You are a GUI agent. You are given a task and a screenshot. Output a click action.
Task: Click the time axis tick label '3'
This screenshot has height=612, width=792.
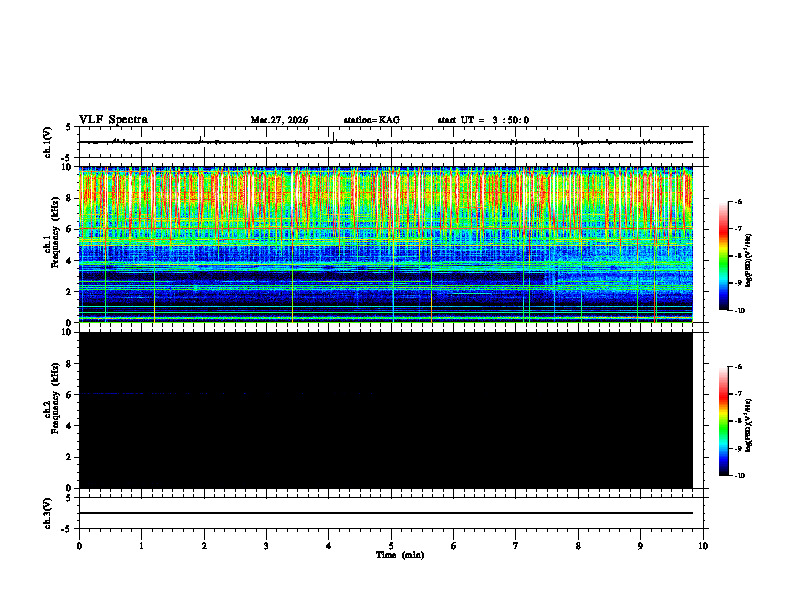click(266, 546)
